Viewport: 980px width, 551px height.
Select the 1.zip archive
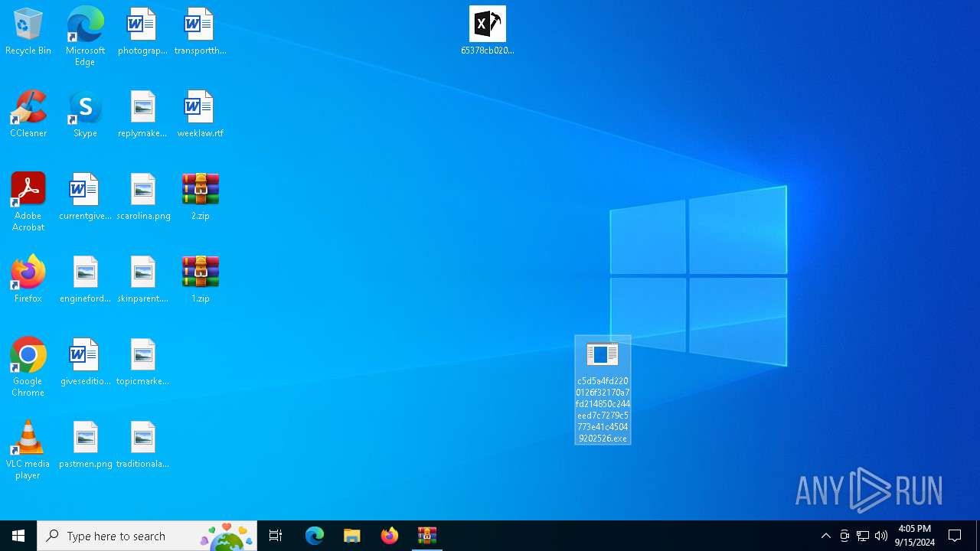click(200, 279)
